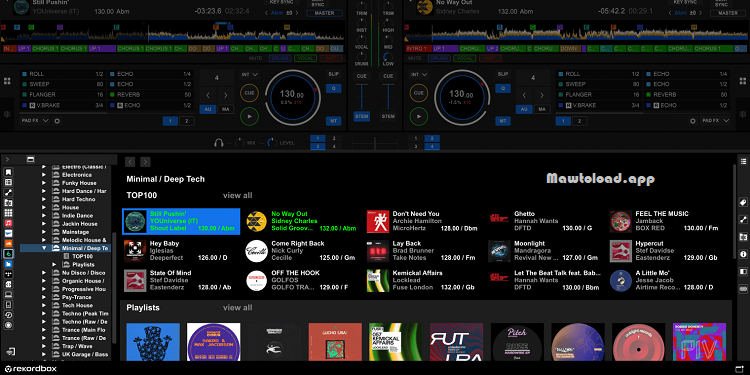The image size is (750, 375).
Task: Expand the Playlists subfolder in tree
Action: 55,265
